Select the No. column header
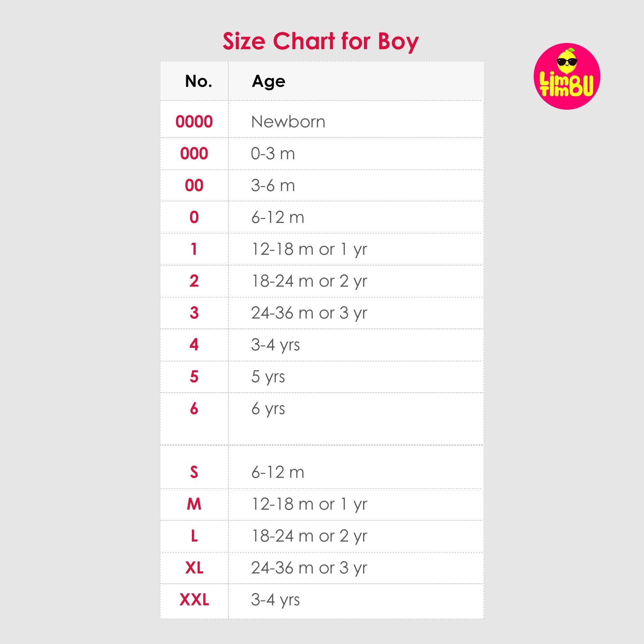The height and width of the screenshot is (644, 644). [199, 81]
